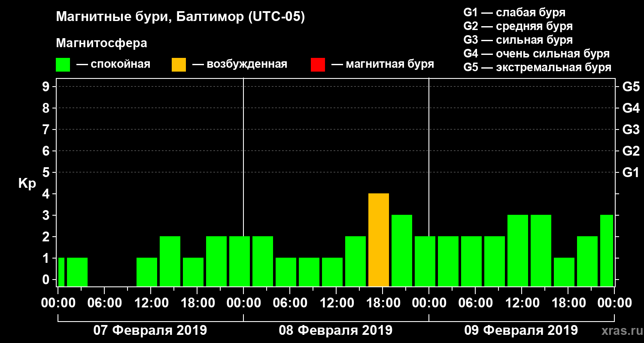Viewport: 644px width, 343px height.
Task: Click the '06:00' label above 07 Февраля 2019
Action: coord(104,303)
